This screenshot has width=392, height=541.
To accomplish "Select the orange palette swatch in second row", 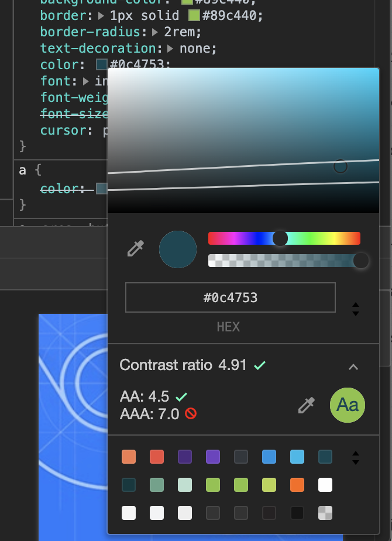I will click(297, 485).
